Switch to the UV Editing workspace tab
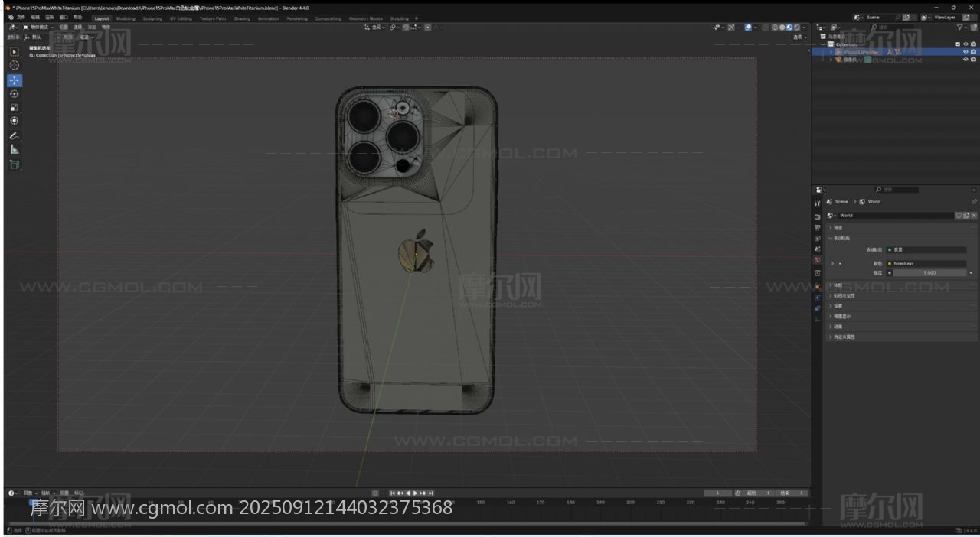 click(181, 18)
